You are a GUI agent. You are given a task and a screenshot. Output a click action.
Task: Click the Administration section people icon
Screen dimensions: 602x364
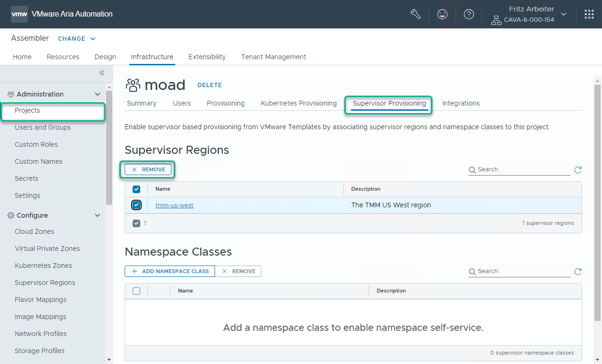(11, 94)
